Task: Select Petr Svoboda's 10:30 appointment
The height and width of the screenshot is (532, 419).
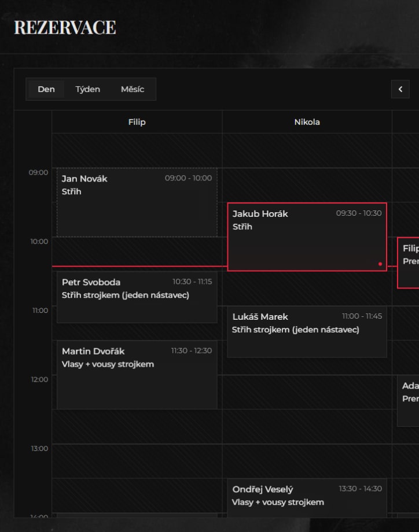Action: tap(137, 297)
